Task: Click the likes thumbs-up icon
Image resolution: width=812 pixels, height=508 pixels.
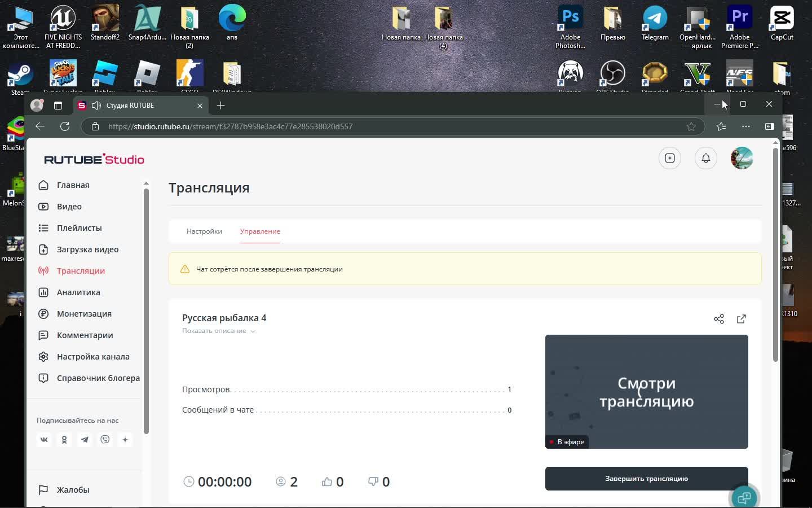Action: [327, 481]
